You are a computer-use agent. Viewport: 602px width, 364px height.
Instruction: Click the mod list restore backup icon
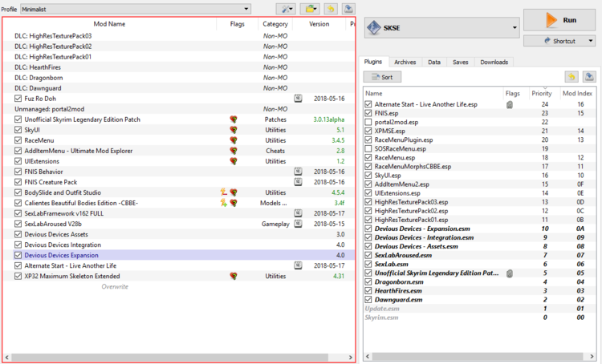click(331, 9)
